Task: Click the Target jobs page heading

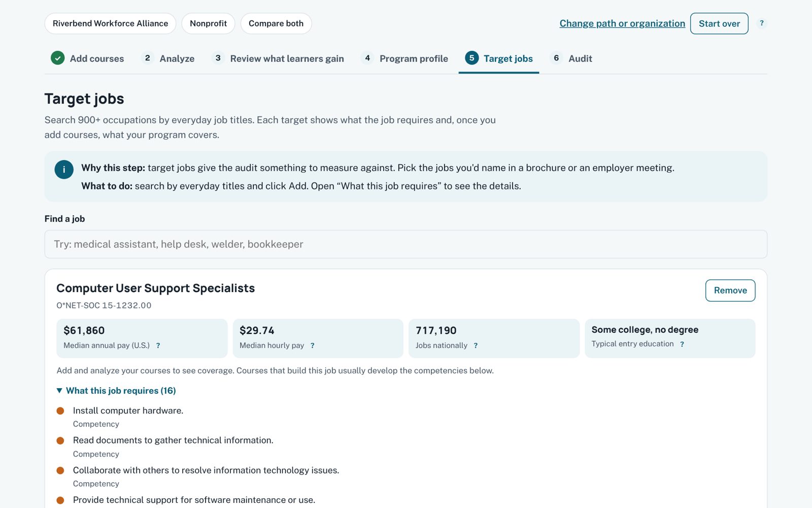Action: tap(84, 99)
